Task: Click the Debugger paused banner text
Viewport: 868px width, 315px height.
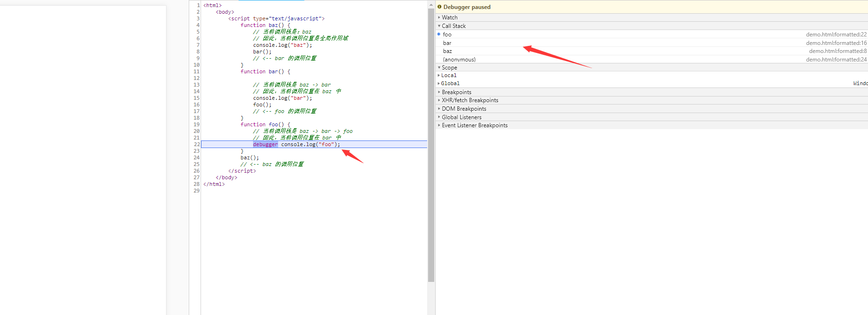Action: (x=467, y=7)
